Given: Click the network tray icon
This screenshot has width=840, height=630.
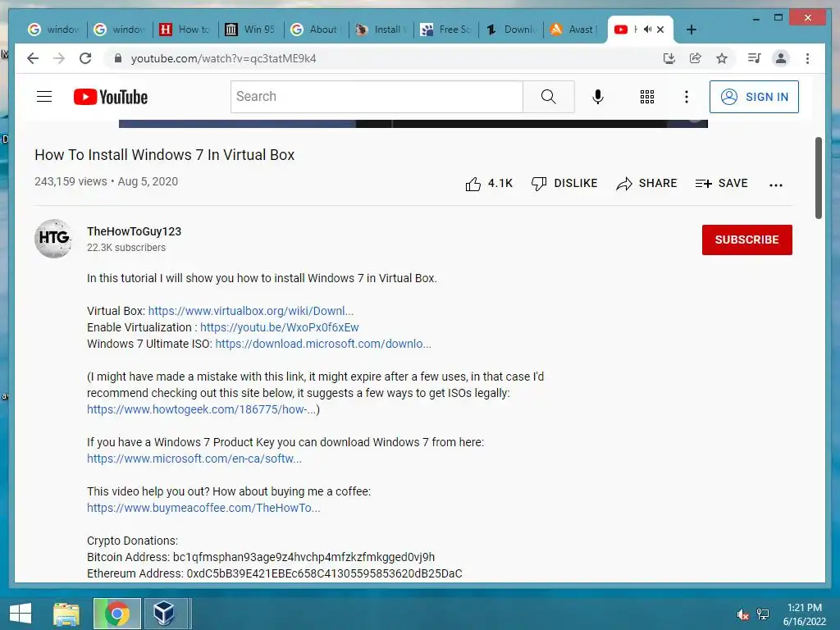Looking at the screenshot, I should [x=763, y=614].
